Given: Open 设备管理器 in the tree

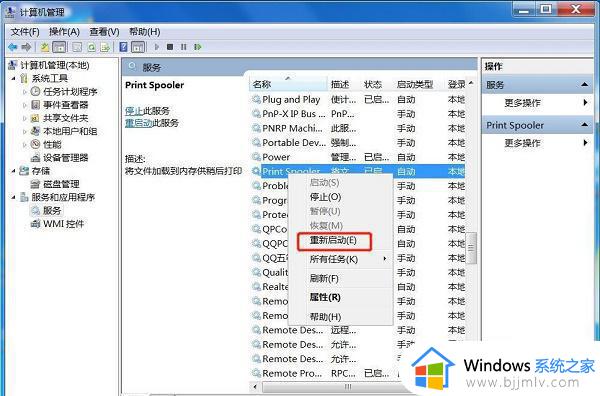Looking at the screenshot, I should tap(65, 158).
